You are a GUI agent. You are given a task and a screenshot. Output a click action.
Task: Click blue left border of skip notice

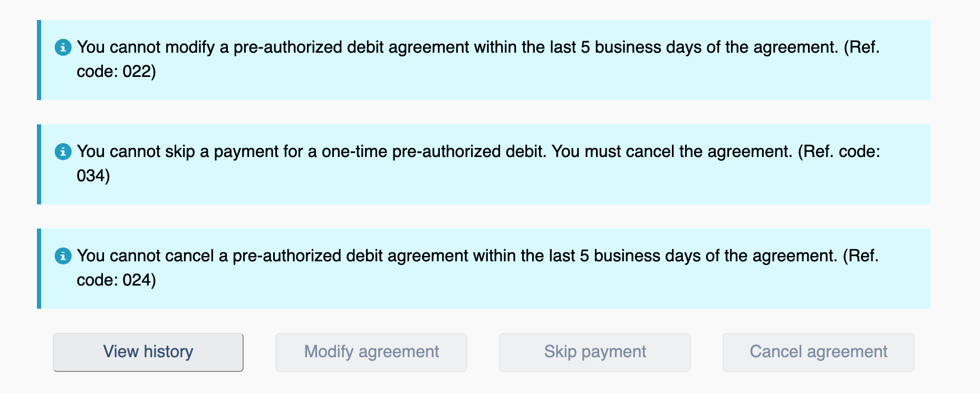[39, 164]
